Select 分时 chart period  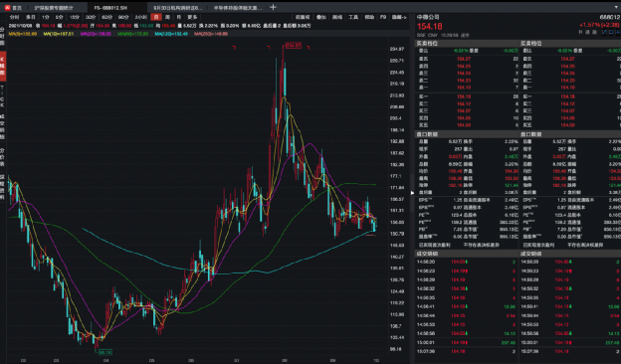[14, 17]
